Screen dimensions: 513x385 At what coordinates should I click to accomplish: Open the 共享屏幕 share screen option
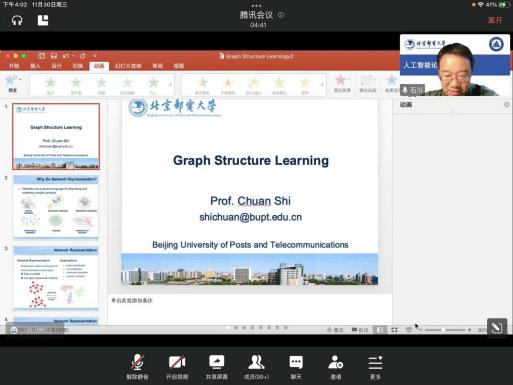(217, 367)
